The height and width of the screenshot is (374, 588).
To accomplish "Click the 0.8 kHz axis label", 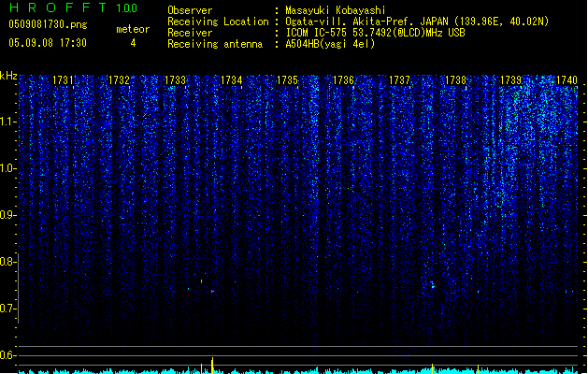I will tap(7, 262).
